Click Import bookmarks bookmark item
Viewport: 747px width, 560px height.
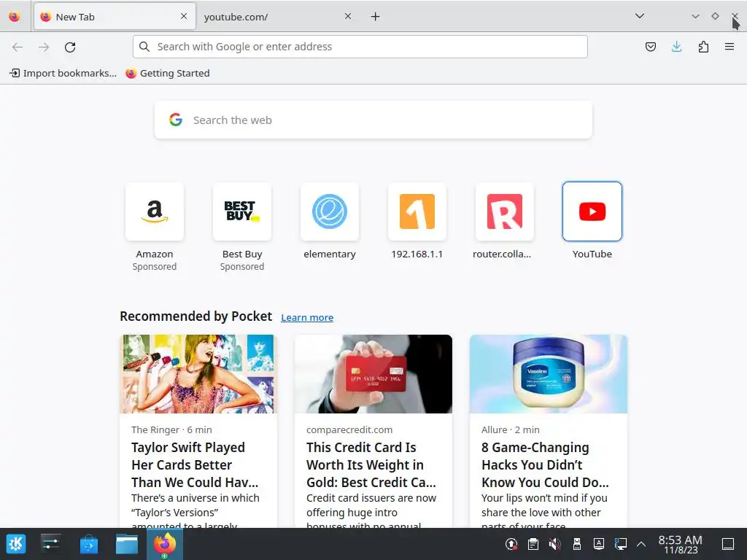[x=63, y=73]
